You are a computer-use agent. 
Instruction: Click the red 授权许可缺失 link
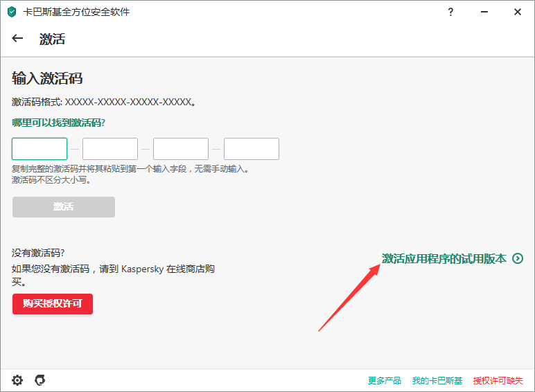click(x=498, y=380)
